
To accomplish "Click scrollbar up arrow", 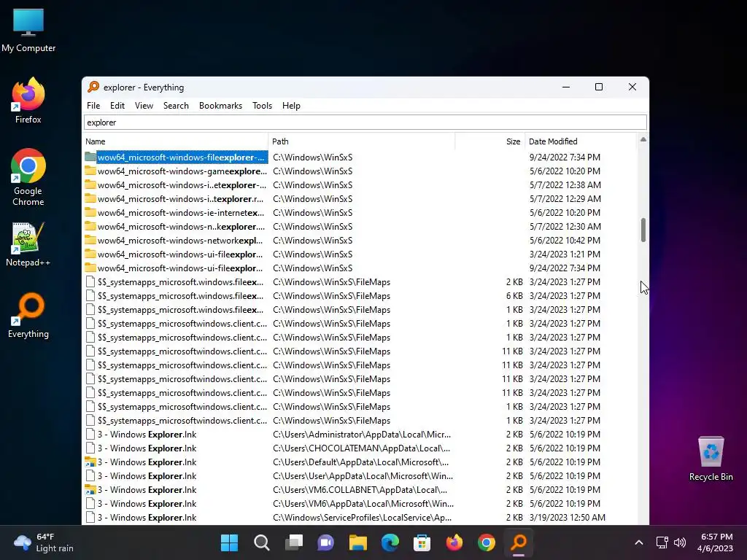I will point(643,139).
